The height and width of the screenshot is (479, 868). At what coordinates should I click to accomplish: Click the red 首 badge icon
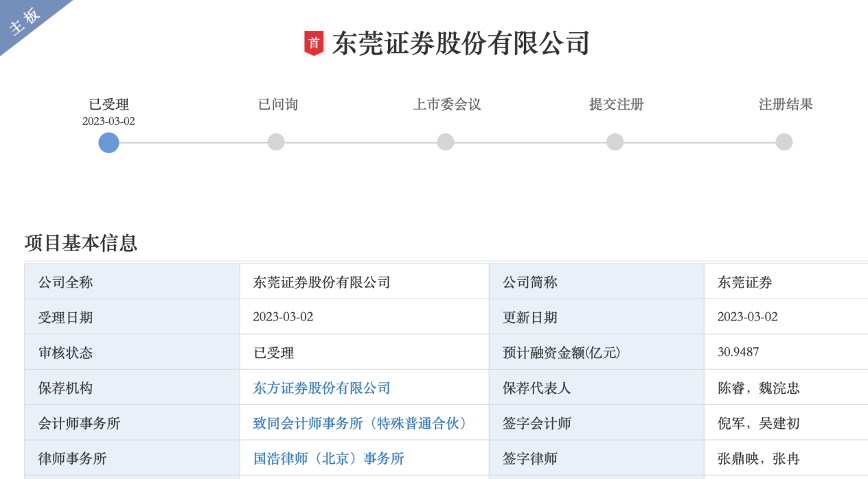pos(314,43)
